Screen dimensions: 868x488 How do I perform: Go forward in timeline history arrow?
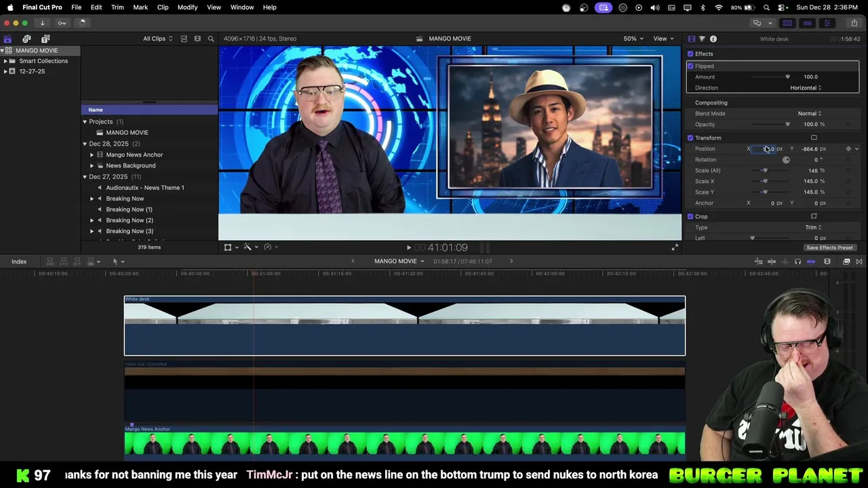pyautogui.click(x=511, y=261)
